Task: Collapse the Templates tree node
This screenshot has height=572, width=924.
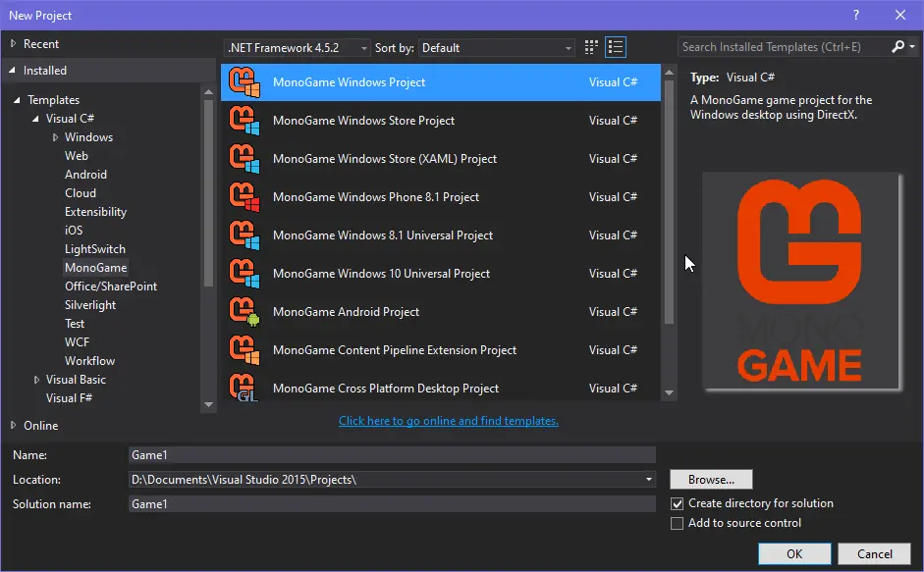Action: tap(17, 100)
